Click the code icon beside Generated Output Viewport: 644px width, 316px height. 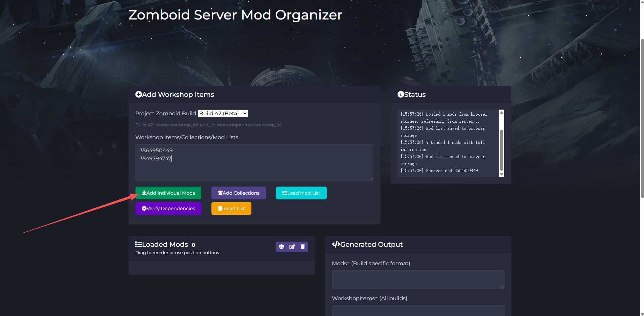tap(336, 244)
